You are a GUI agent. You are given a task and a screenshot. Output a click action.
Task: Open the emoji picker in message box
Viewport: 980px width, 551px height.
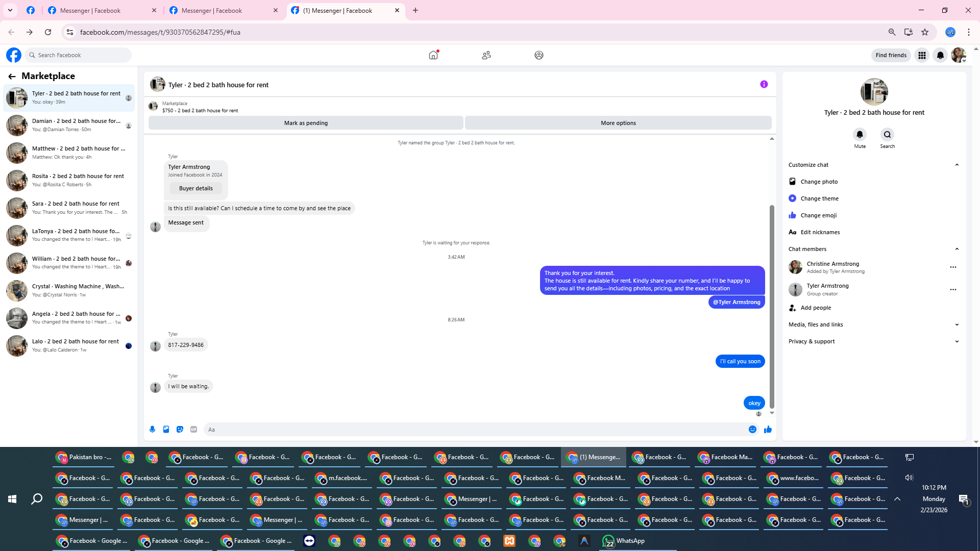(752, 430)
